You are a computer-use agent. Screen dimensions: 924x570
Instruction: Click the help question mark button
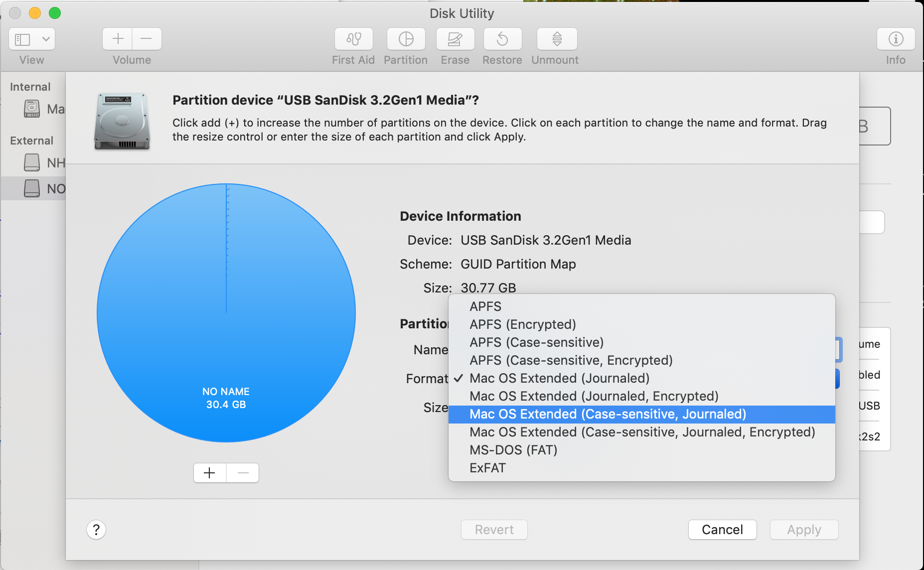click(96, 530)
